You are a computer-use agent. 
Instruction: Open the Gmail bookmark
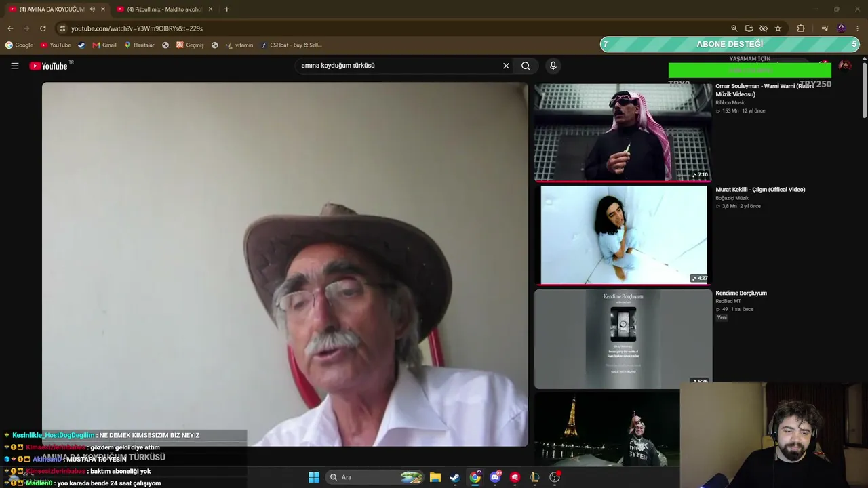(104, 45)
